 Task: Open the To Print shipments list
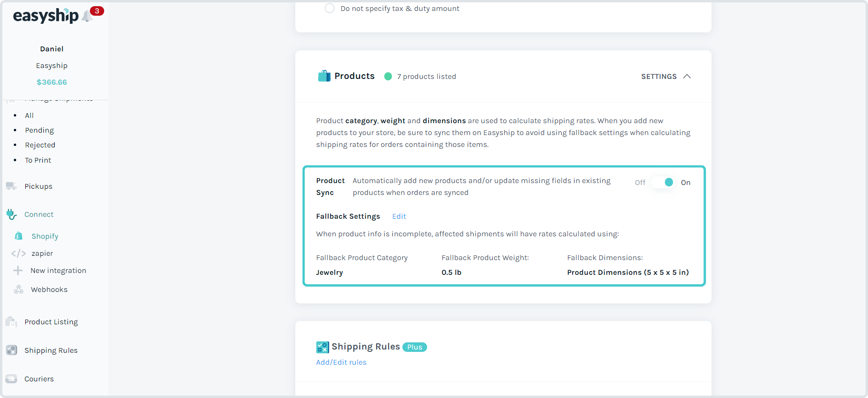click(38, 160)
